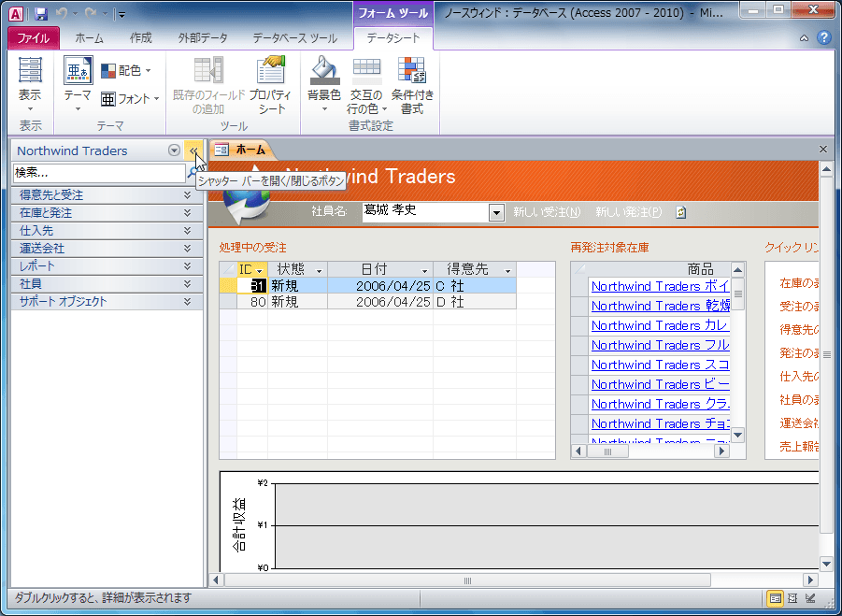The height and width of the screenshot is (616, 842).
Task: Click the 新しい発注(P) link
Action: tap(628, 212)
